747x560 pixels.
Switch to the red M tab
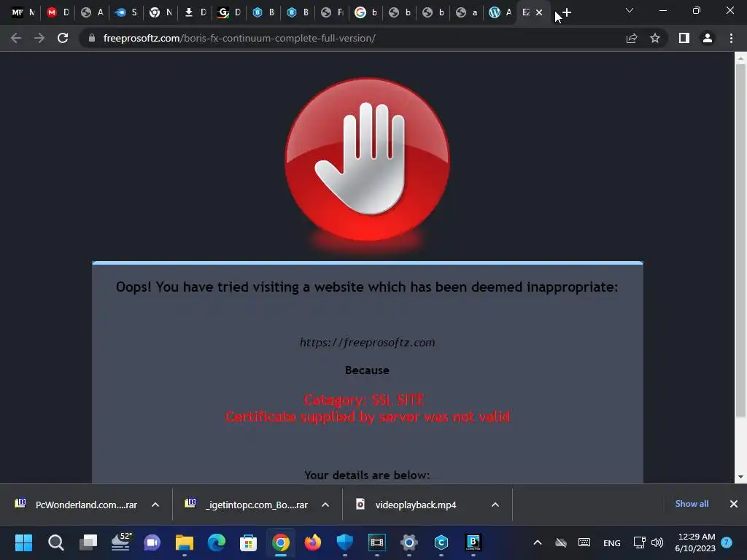[x=58, y=13]
